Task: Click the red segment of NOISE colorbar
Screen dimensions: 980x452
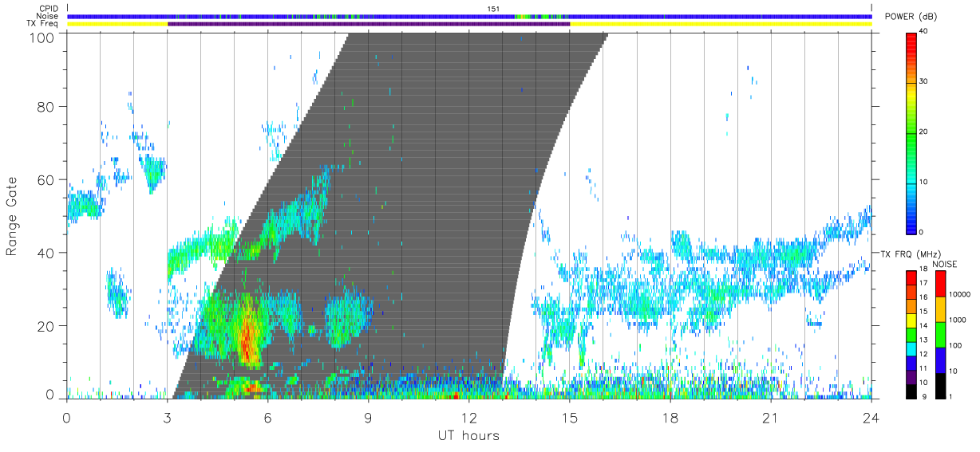Action: 941,283
